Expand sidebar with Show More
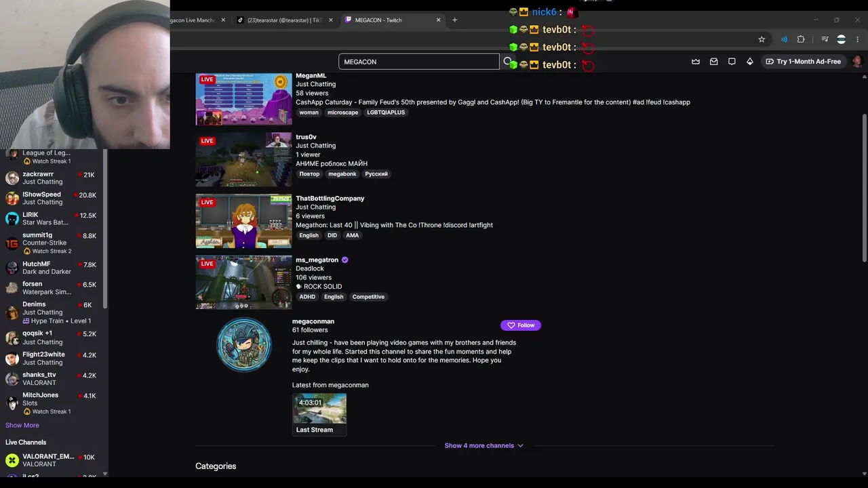This screenshot has width=868, height=488. pos(22,426)
